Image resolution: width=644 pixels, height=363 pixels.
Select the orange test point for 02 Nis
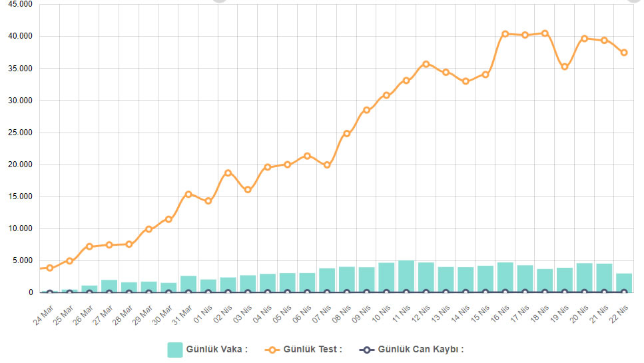pos(228,173)
